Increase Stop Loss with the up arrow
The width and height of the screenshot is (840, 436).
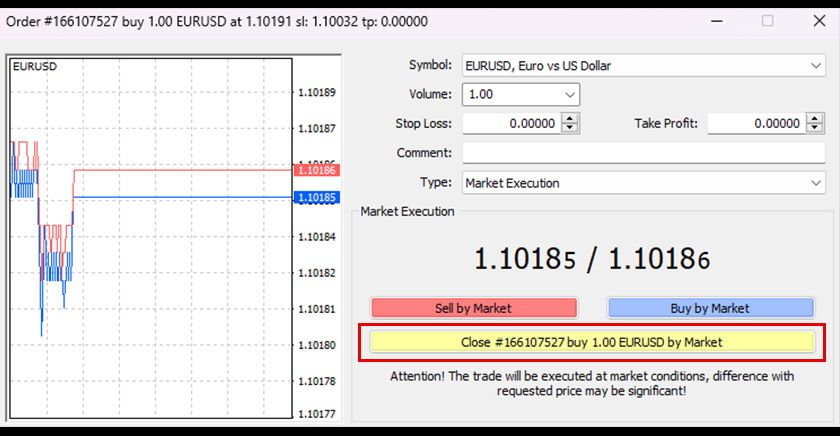[570, 118]
